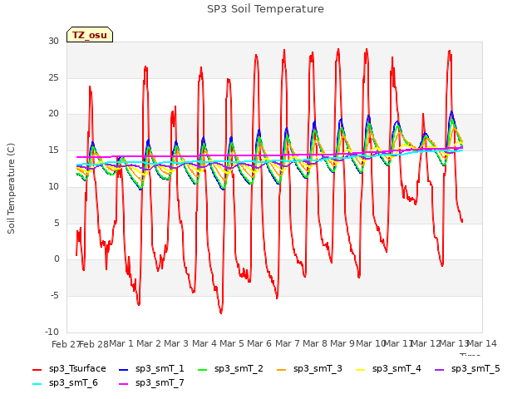This screenshot has height=399, width=532.
Task: Click the -5 y-axis tick label
Action: coord(55,296)
